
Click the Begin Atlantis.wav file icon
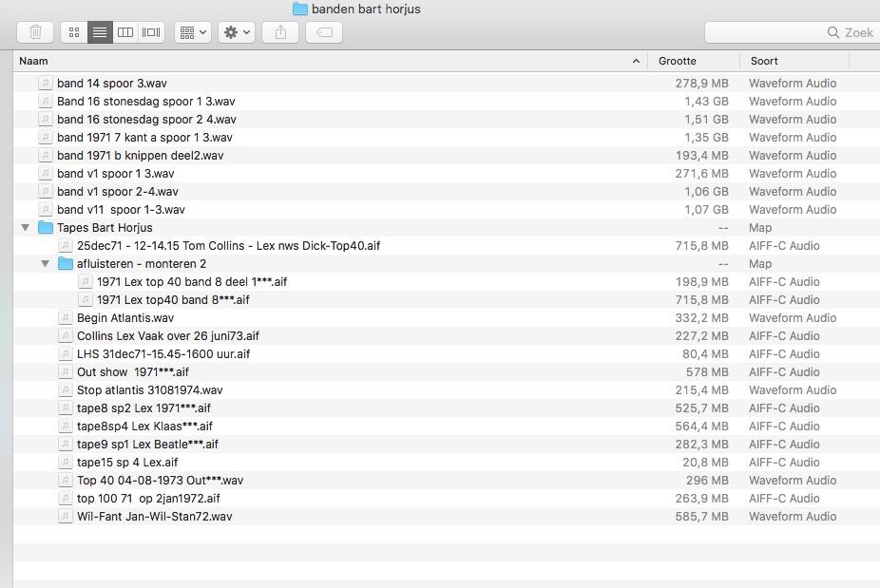66,318
